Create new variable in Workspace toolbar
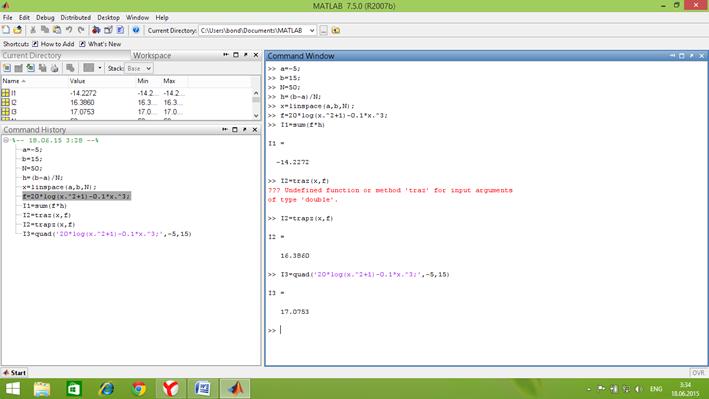This screenshot has width=709, height=399. coord(7,68)
